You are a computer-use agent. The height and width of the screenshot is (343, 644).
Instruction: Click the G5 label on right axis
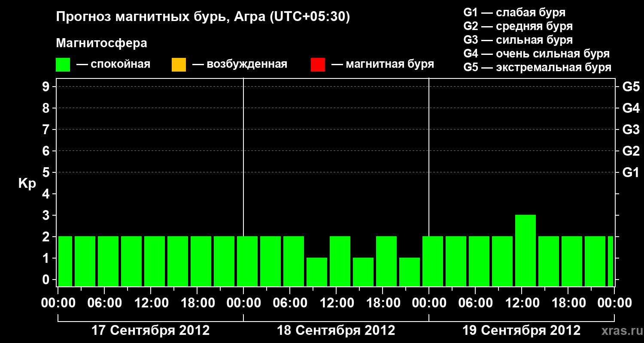[631, 87]
